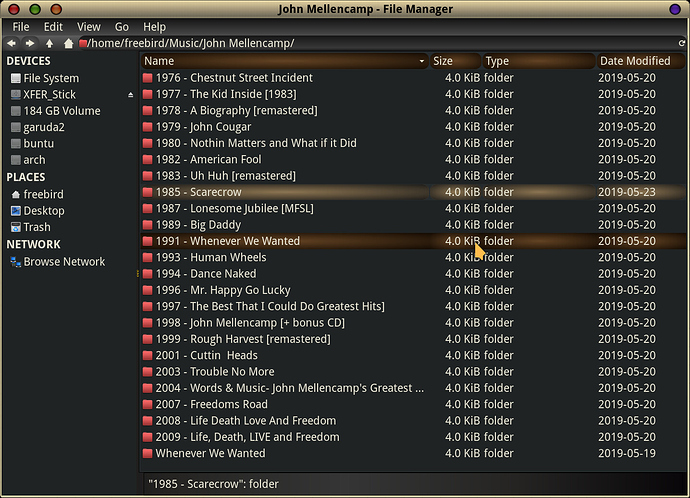Open File System in the Devices list
Viewport: 690px width, 498px height.
[x=45, y=78]
